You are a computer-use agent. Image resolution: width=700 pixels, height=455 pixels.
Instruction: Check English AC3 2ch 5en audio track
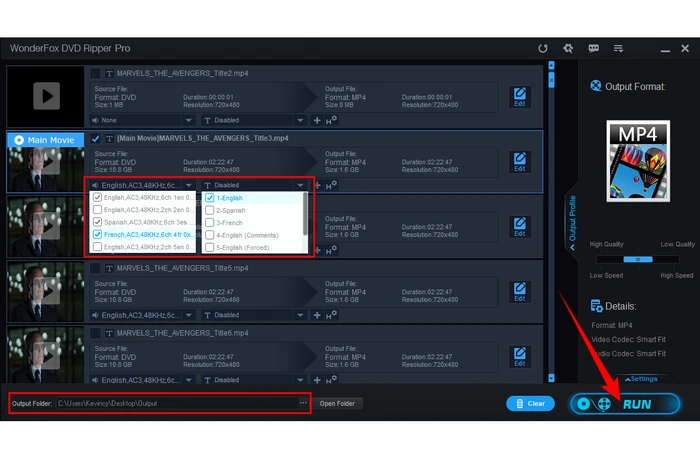[97, 246]
